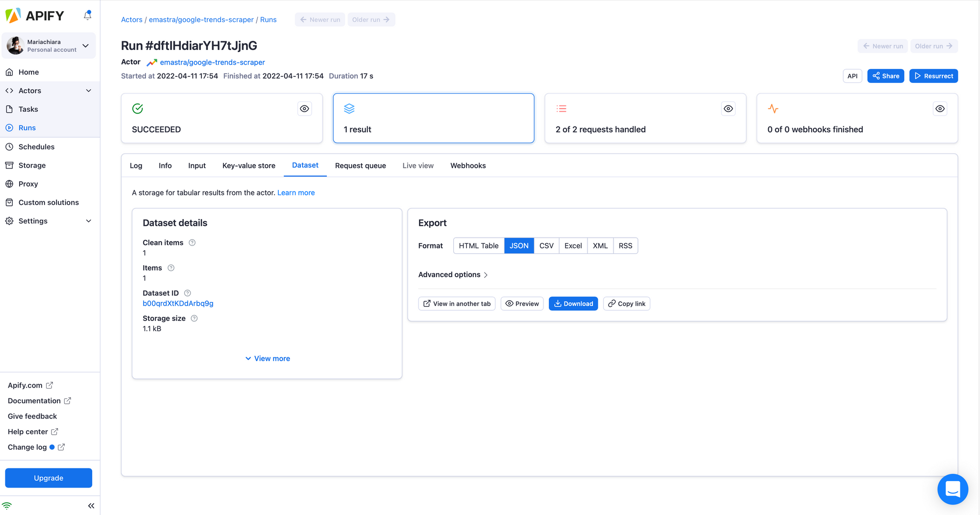Switch to the Info tab
The width and height of the screenshot is (980, 515).
tap(165, 166)
